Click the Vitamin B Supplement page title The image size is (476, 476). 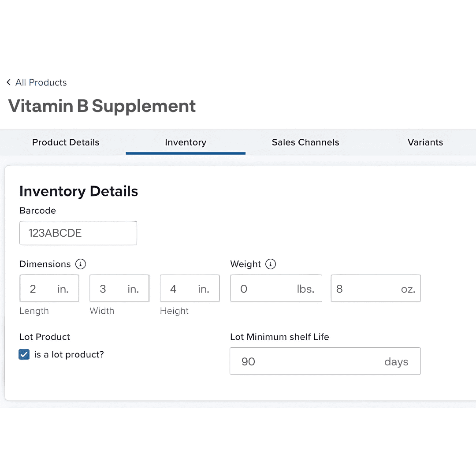pyautogui.click(x=102, y=106)
